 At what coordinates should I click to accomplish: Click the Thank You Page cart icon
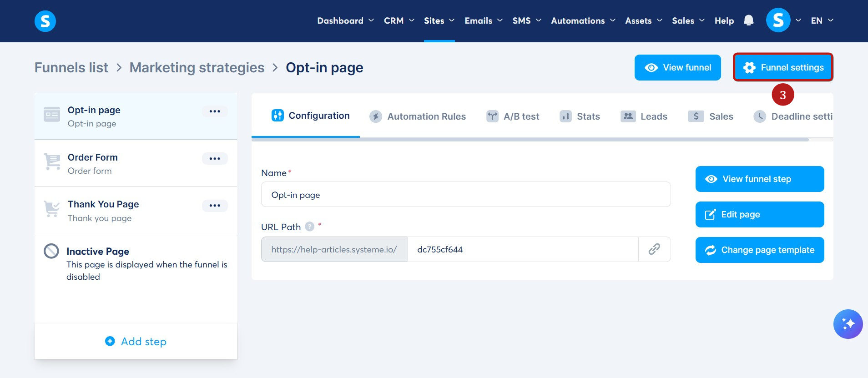click(52, 209)
